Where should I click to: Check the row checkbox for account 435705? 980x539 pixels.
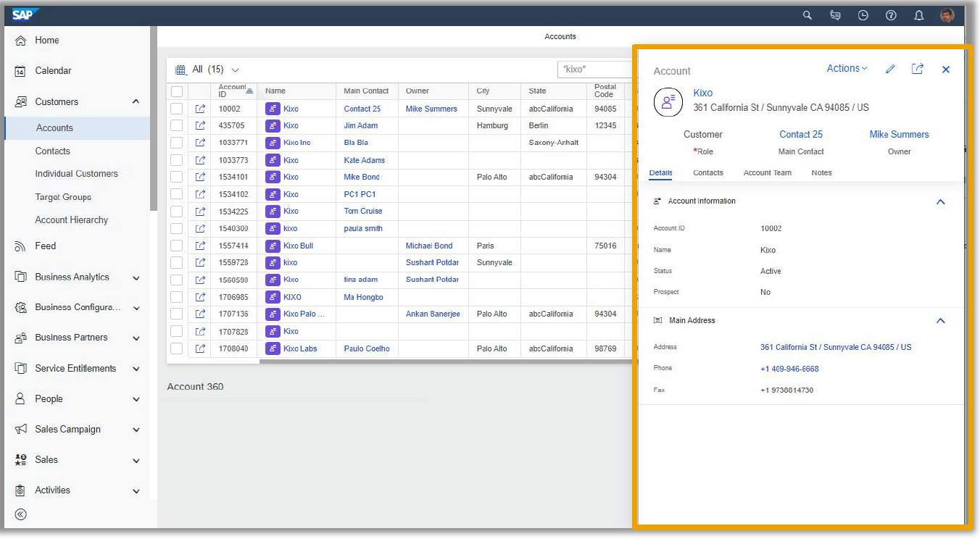click(x=176, y=125)
